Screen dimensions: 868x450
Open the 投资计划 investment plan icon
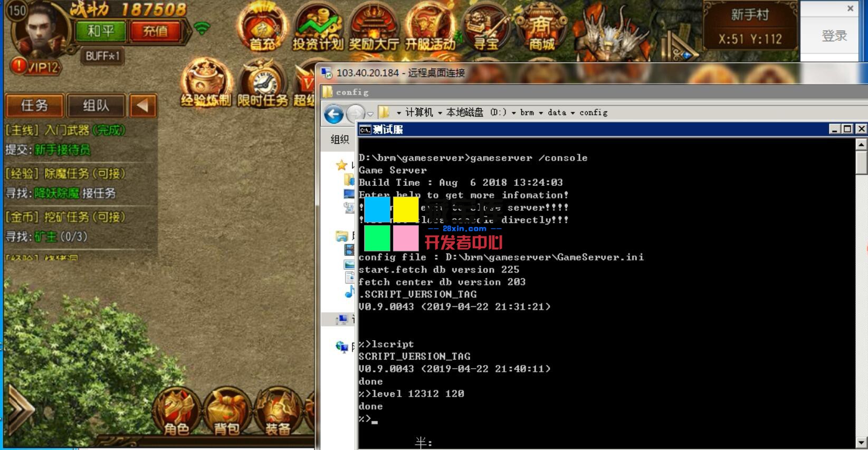coord(318,27)
